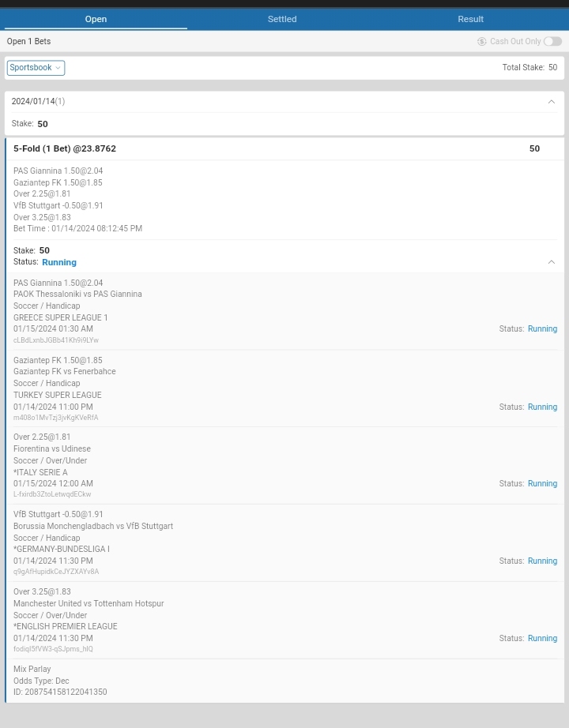Click the Cash Out coin icon
The height and width of the screenshot is (728, 569).
click(x=482, y=42)
